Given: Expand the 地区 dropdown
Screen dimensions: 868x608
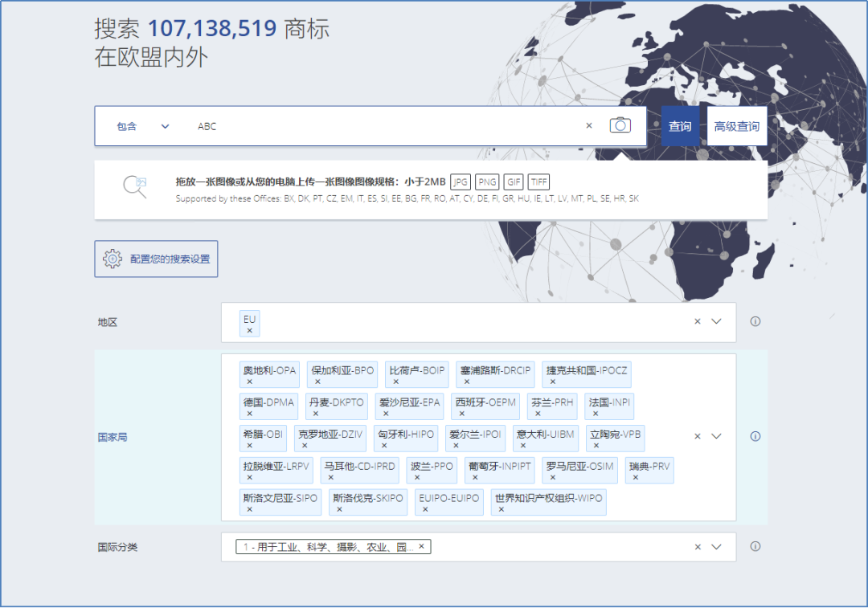Looking at the screenshot, I should coord(716,321).
